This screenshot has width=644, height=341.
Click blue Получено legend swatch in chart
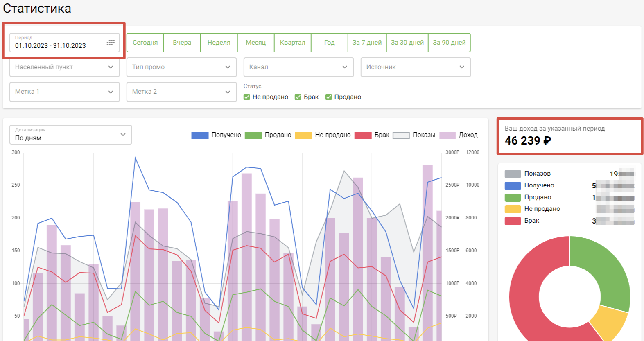(x=200, y=135)
